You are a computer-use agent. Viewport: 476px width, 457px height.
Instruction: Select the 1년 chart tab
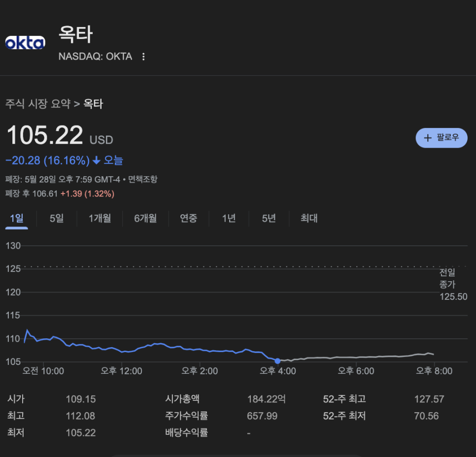229,218
